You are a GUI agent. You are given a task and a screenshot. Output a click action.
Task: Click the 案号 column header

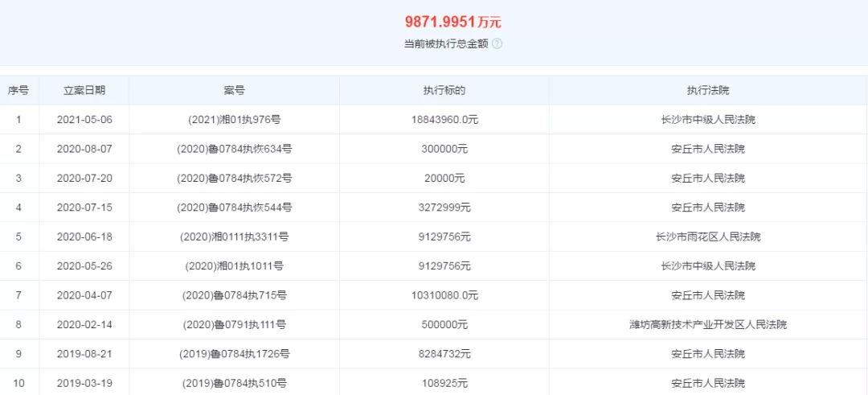234,90
